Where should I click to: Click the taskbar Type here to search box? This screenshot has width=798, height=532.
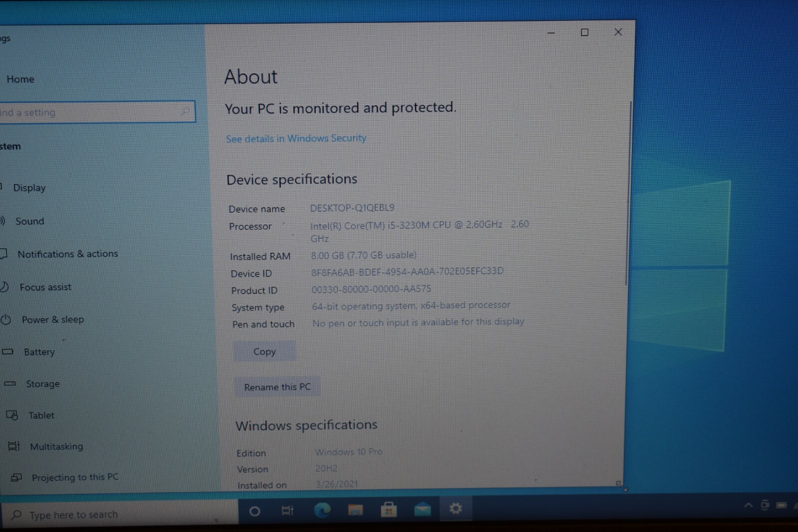(x=120, y=514)
